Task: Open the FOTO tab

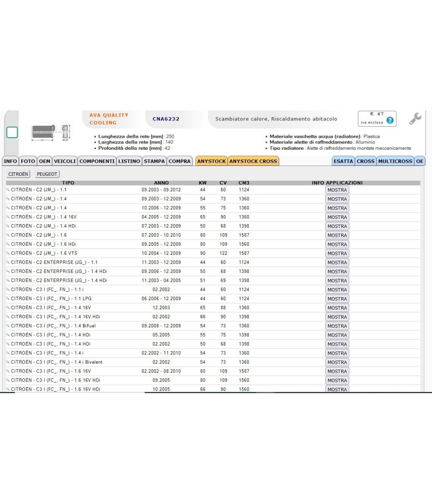Action: [x=28, y=161]
